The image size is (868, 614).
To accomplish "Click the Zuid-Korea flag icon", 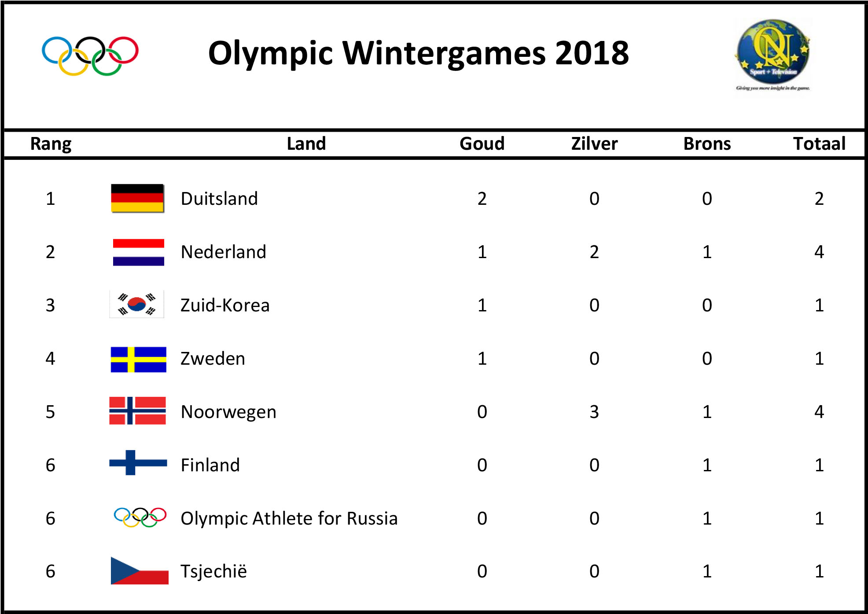I will click(137, 304).
